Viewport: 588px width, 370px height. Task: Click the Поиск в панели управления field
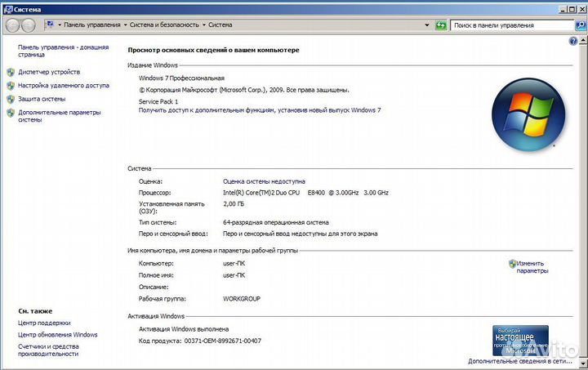click(512, 25)
